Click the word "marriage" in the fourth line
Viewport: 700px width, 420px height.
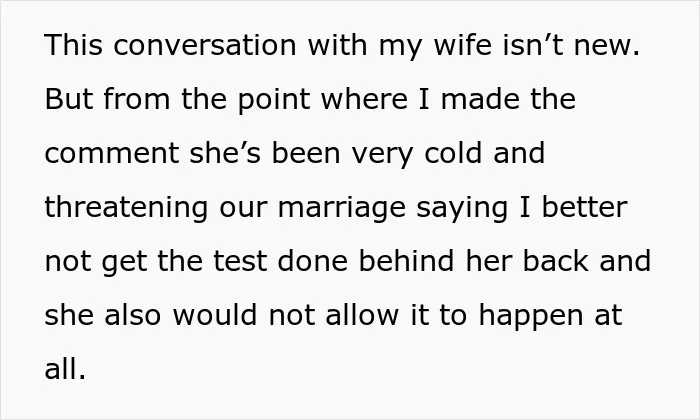tap(342, 208)
